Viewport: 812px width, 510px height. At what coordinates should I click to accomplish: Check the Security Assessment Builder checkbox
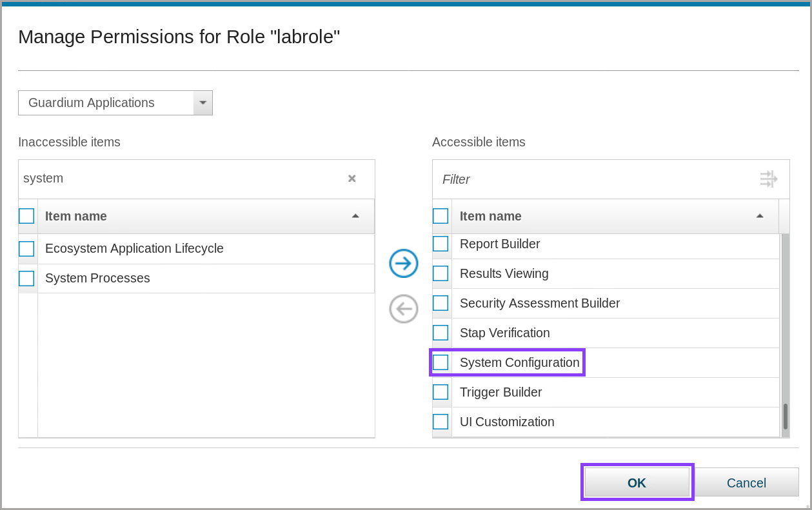[x=441, y=303]
